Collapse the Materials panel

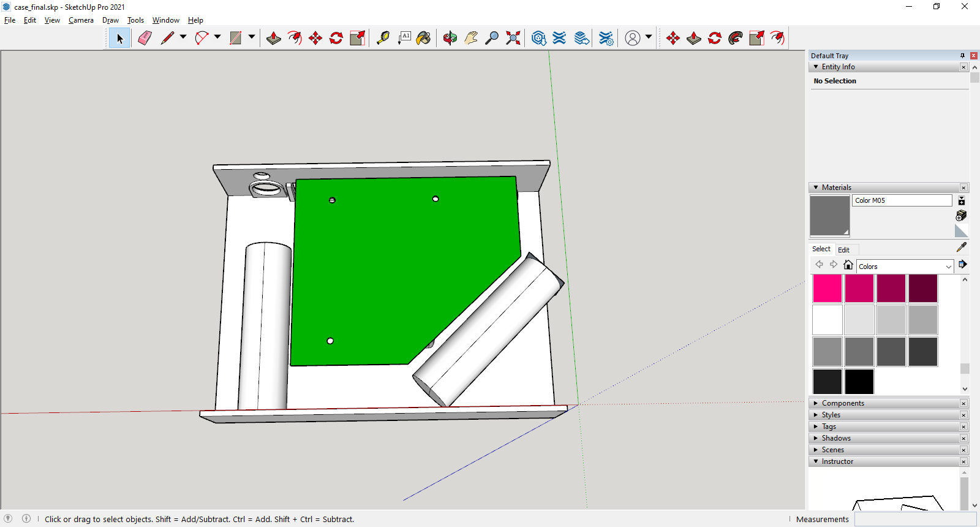coord(816,188)
